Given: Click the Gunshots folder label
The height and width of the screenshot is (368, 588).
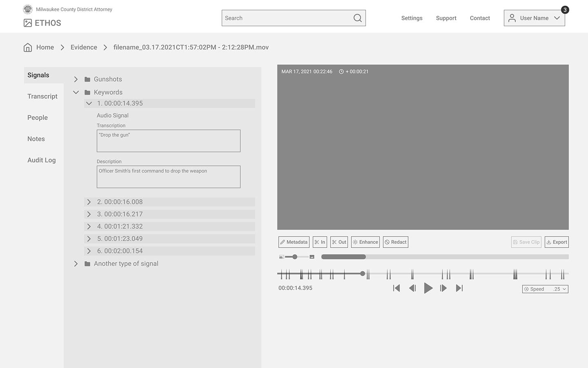Looking at the screenshot, I should pyautogui.click(x=108, y=79).
